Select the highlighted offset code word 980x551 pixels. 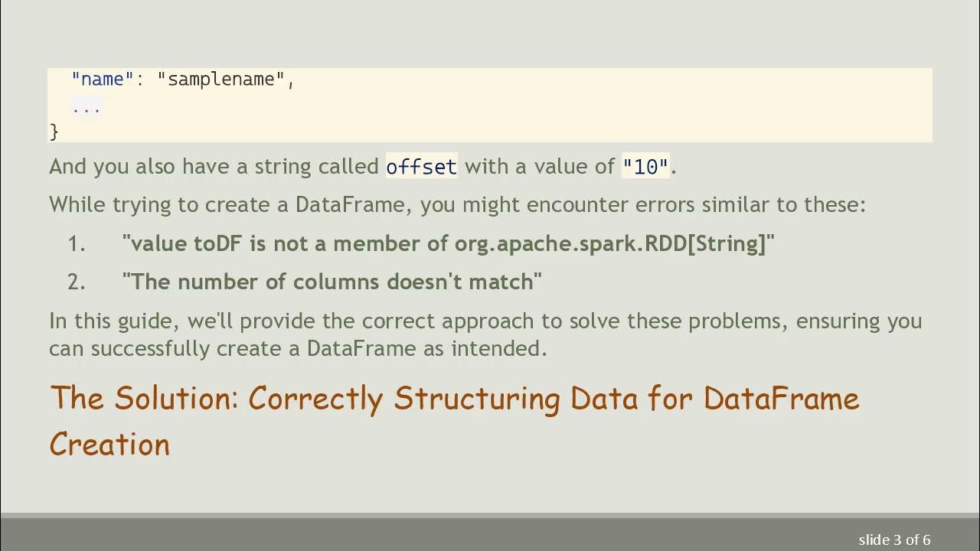[421, 167]
